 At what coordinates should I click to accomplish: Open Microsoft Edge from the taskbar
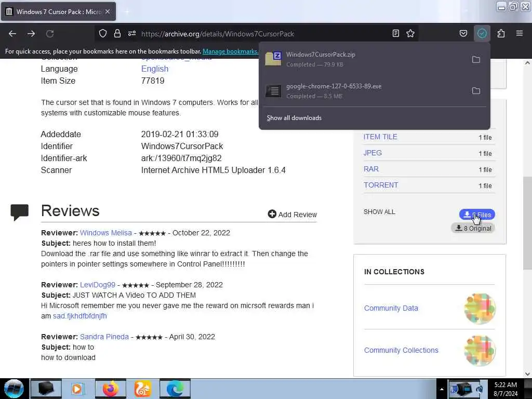pos(175,389)
